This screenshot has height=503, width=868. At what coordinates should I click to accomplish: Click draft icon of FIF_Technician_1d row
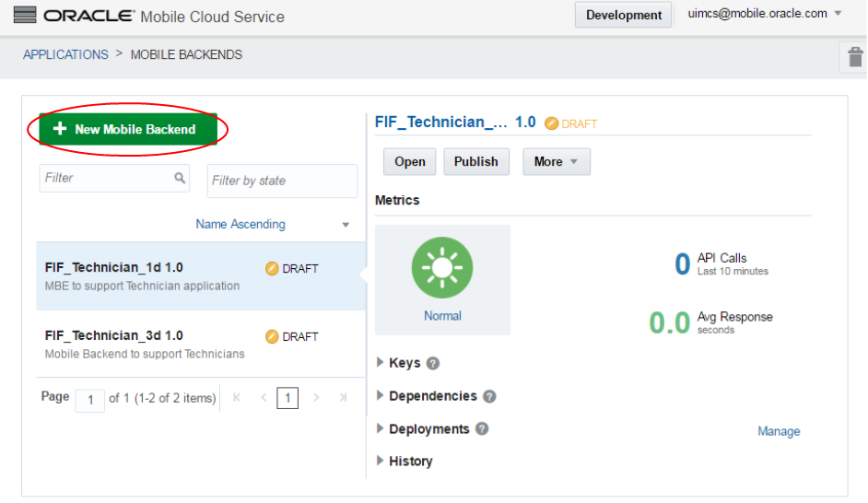272,268
